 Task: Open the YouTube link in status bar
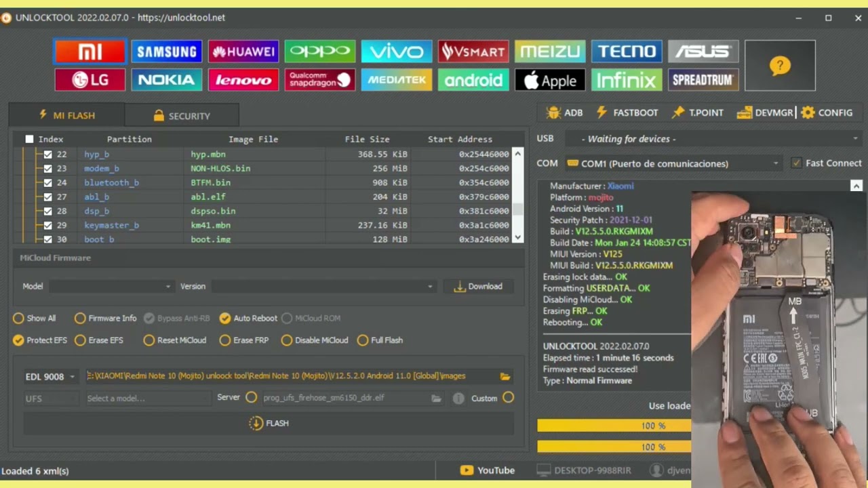click(x=488, y=470)
